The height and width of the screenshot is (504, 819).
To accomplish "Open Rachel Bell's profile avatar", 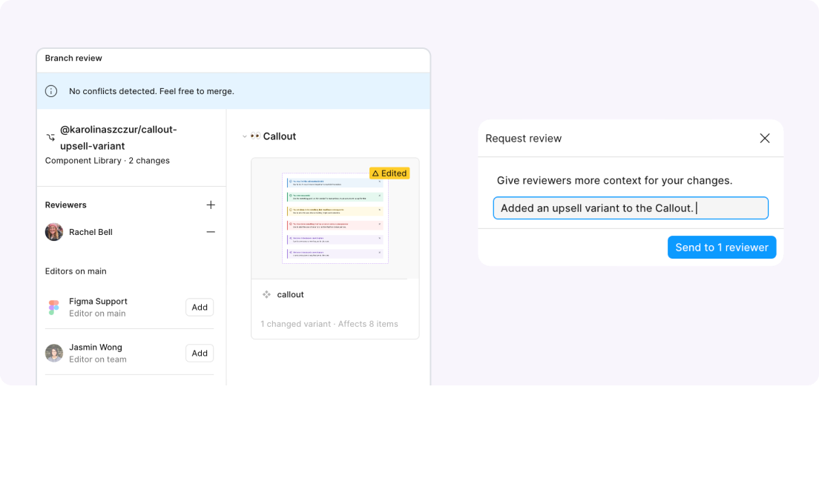I will click(53, 232).
